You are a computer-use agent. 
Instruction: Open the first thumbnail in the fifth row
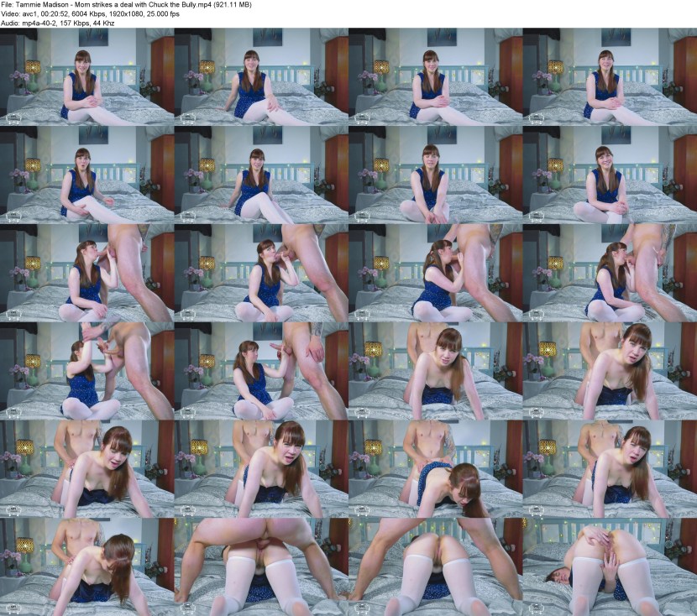pyautogui.click(x=87, y=469)
